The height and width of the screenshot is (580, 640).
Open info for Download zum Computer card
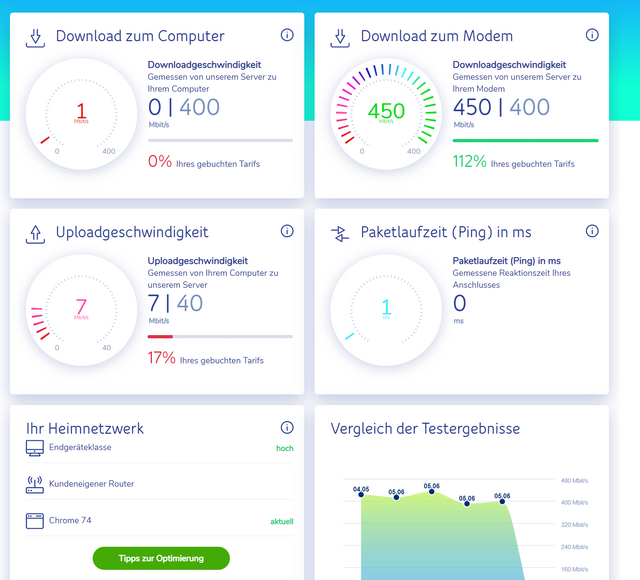coord(287,35)
